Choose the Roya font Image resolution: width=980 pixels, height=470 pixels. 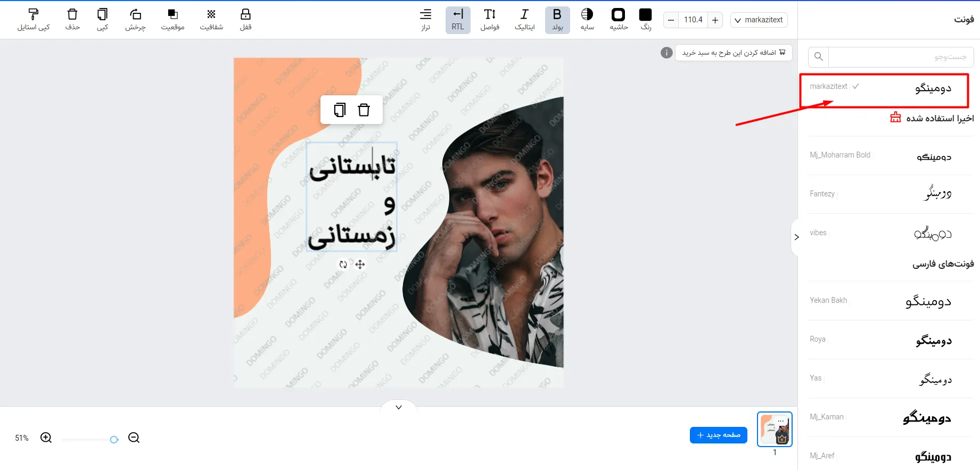891,340
